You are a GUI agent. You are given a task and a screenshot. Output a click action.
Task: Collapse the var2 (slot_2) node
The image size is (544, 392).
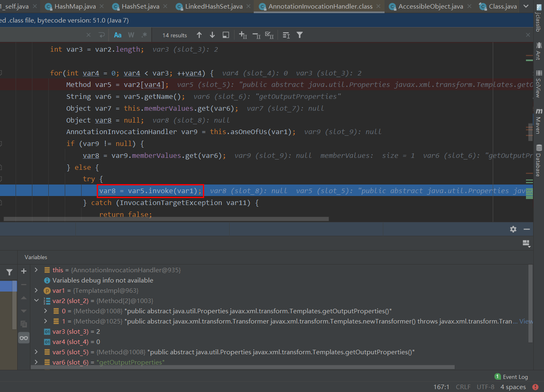[36, 301]
